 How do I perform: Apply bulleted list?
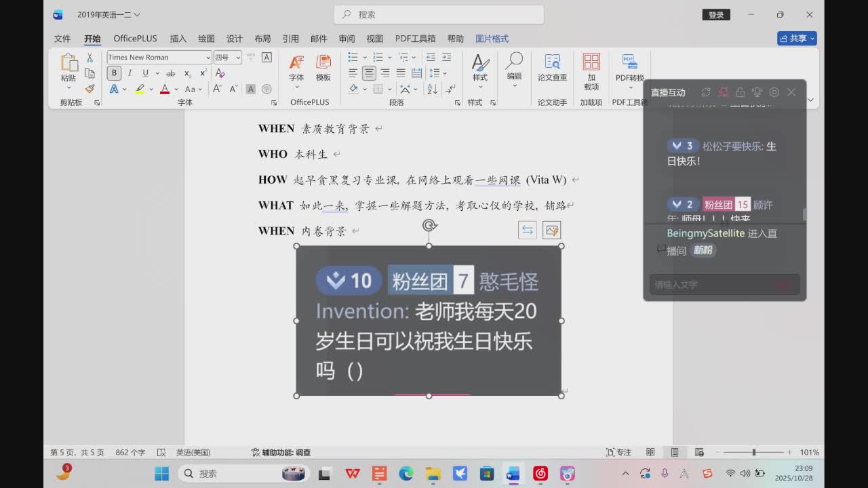[x=353, y=57]
